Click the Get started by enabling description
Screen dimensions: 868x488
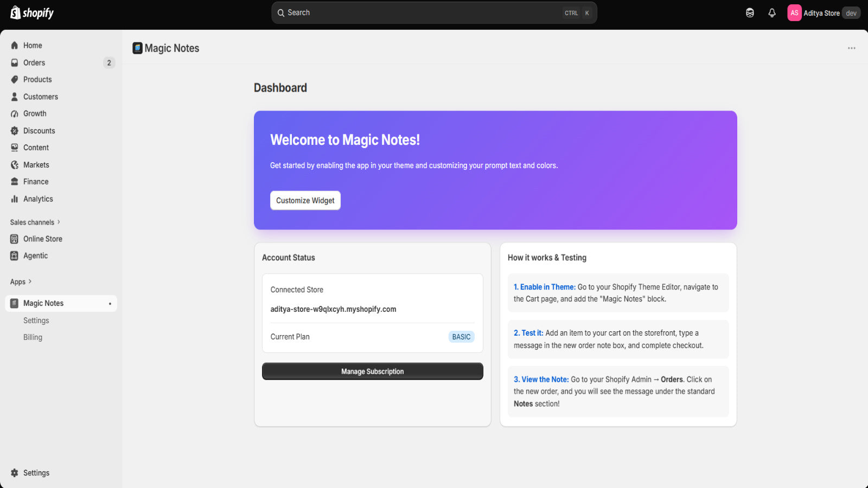pos(414,165)
